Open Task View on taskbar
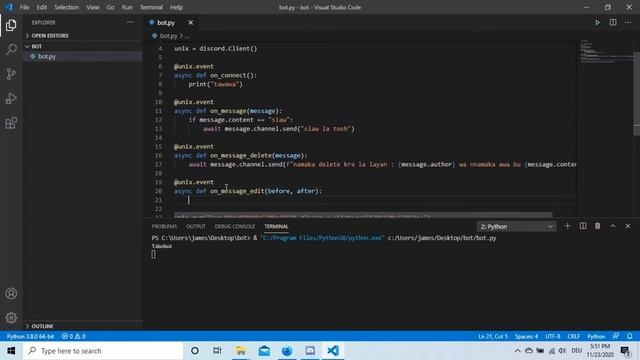This screenshot has width=640, height=360. coord(217,351)
